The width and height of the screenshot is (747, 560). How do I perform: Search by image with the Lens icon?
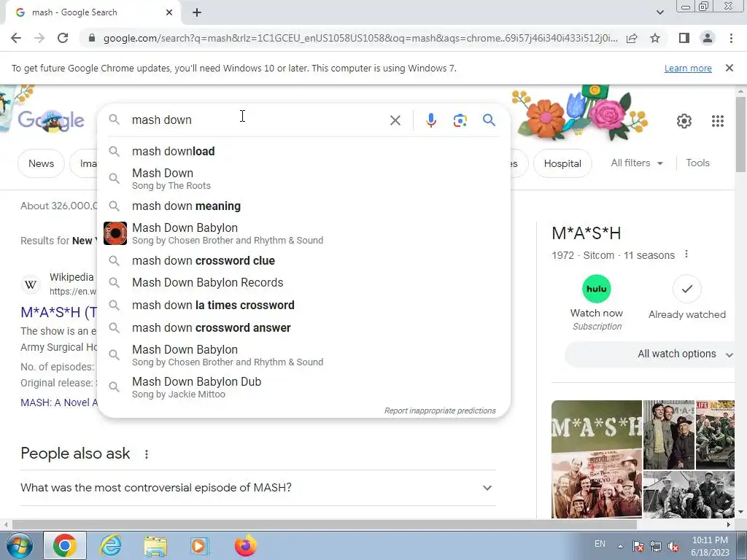[x=460, y=120]
